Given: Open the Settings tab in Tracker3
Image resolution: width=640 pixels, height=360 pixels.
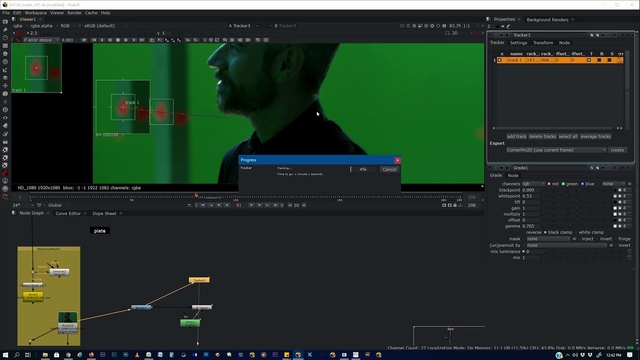Looking at the screenshot, I should [518, 43].
